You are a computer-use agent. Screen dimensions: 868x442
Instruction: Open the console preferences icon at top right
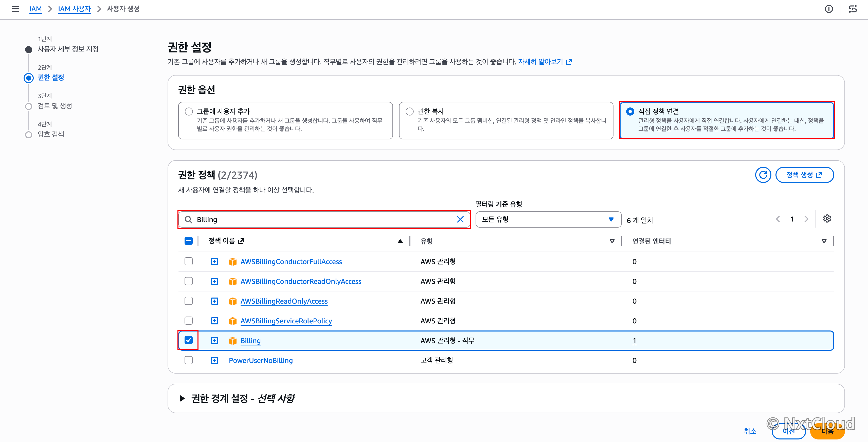(x=853, y=9)
